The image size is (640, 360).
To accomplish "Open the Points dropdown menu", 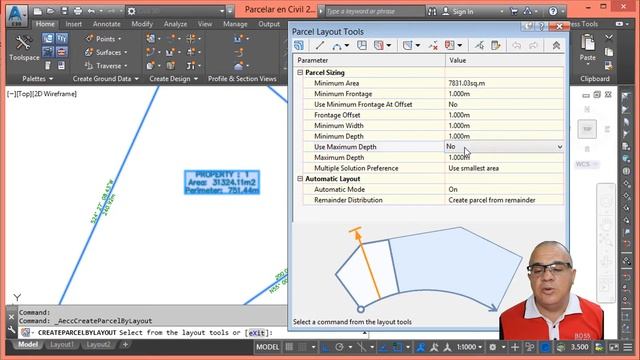I will click(x=120, y=39).
